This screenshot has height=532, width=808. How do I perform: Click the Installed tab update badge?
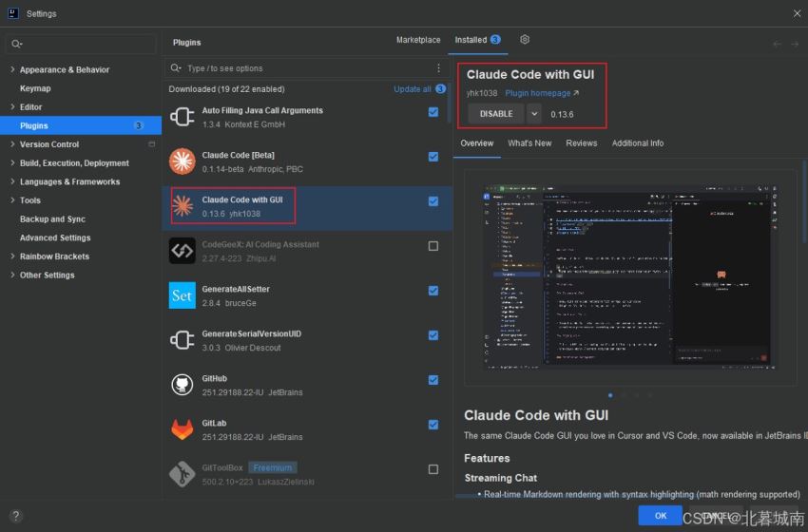tap(495, 40)
